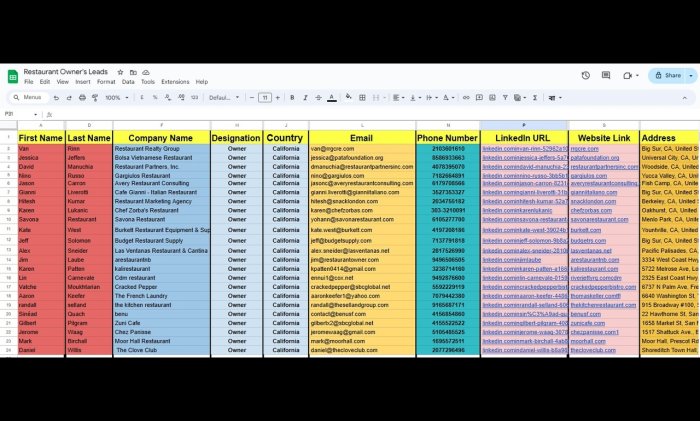Select the Email header cell
Viewport: 700px width, 421px height.
coord(362,138)
